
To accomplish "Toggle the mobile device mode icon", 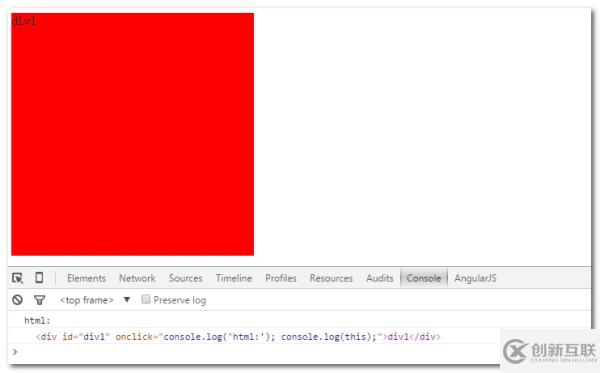I will click(x=39, y=278).
